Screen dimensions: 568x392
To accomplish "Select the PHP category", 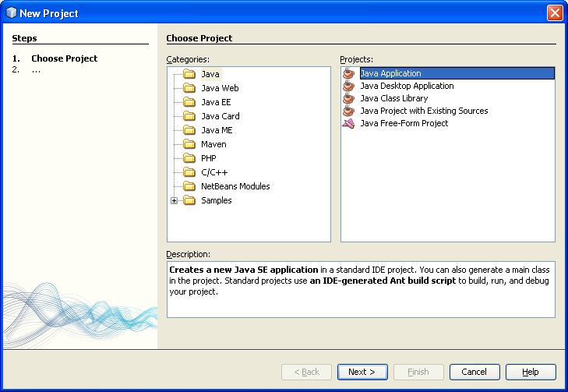I will (x=209, y=158).
